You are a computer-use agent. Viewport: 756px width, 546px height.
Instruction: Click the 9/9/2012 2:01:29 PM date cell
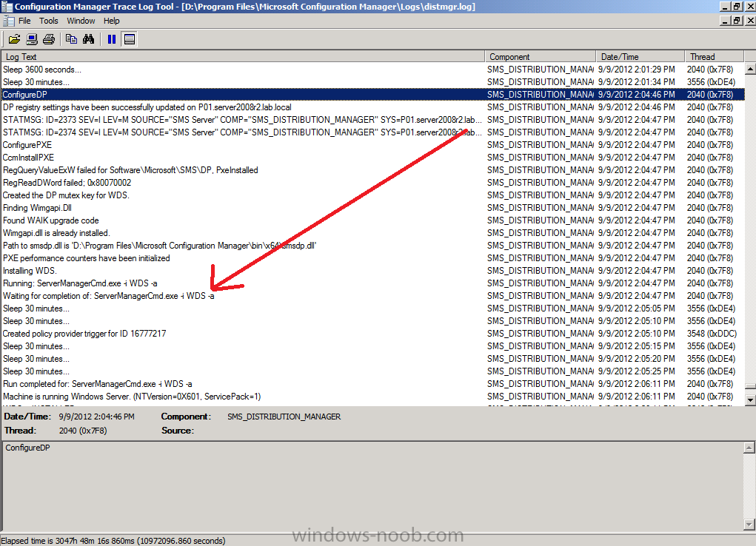637,70
